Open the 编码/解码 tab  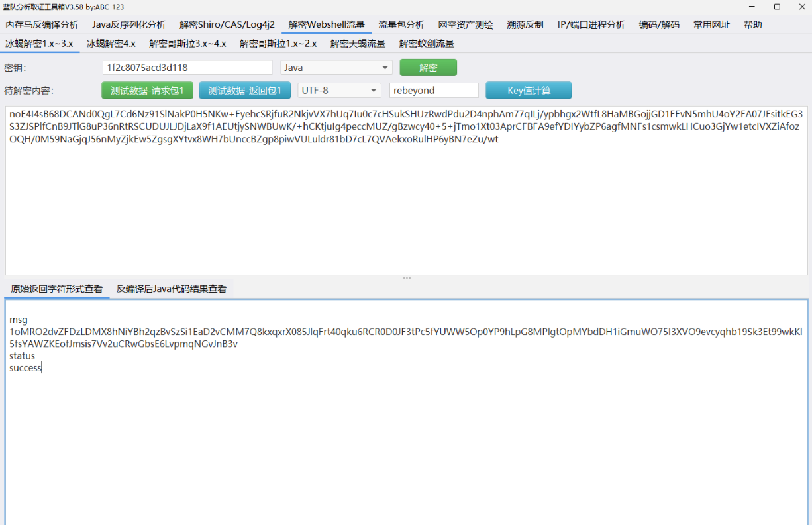pos(659,24)
